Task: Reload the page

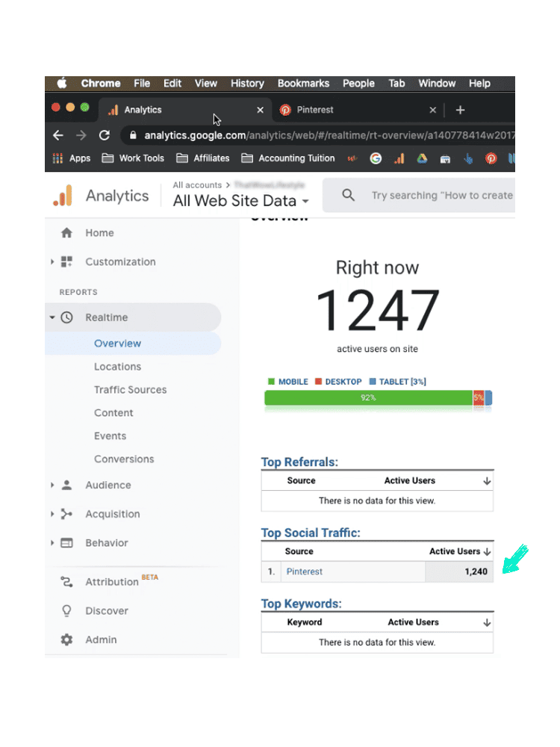Action: coord(105,135)
